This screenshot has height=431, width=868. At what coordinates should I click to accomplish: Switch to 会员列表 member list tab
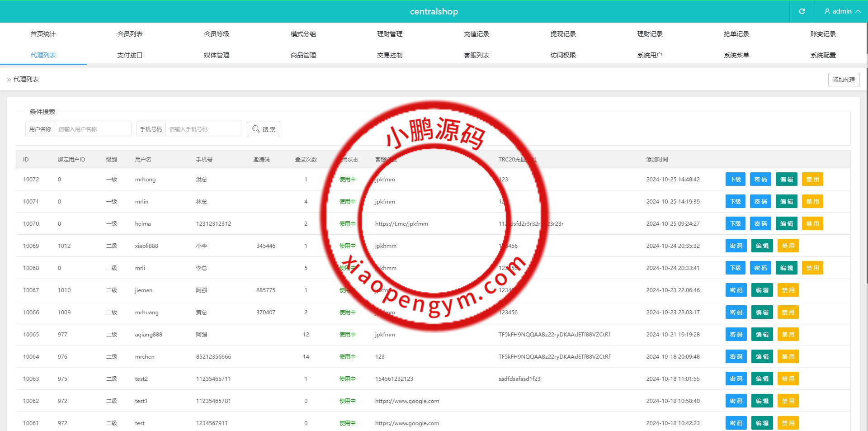[x=130, y=33]
